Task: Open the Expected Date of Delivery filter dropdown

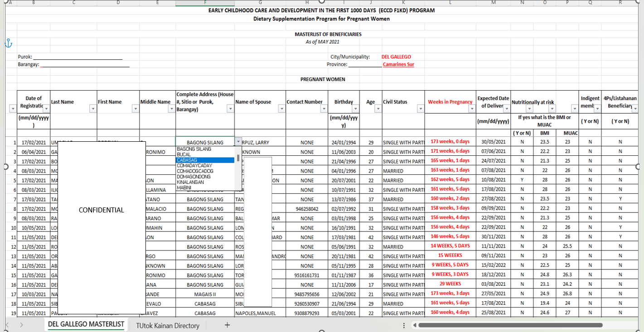Action: point(506,109)
